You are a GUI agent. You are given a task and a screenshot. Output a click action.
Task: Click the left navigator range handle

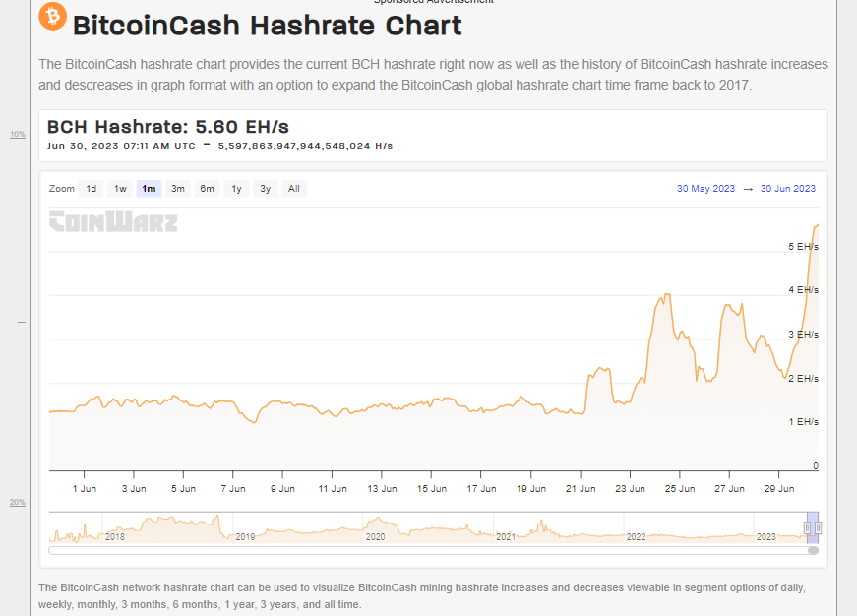click(807, 527)
